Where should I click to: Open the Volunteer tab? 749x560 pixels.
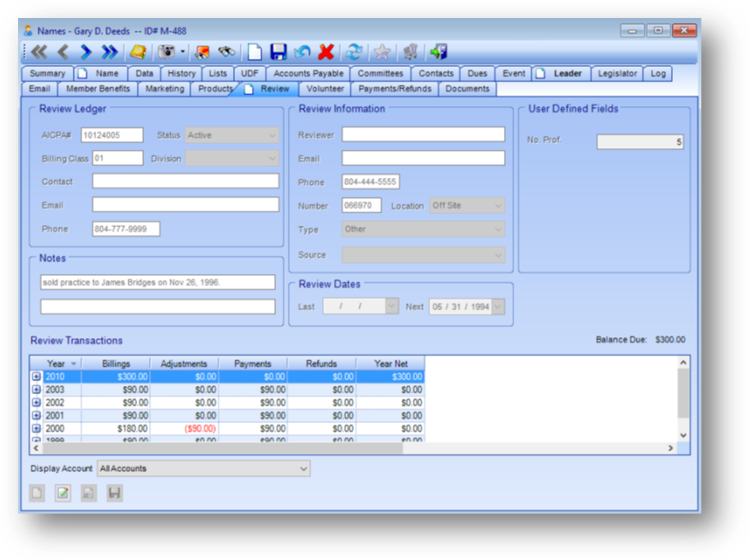pyautogui.click(x=325, y=89)
